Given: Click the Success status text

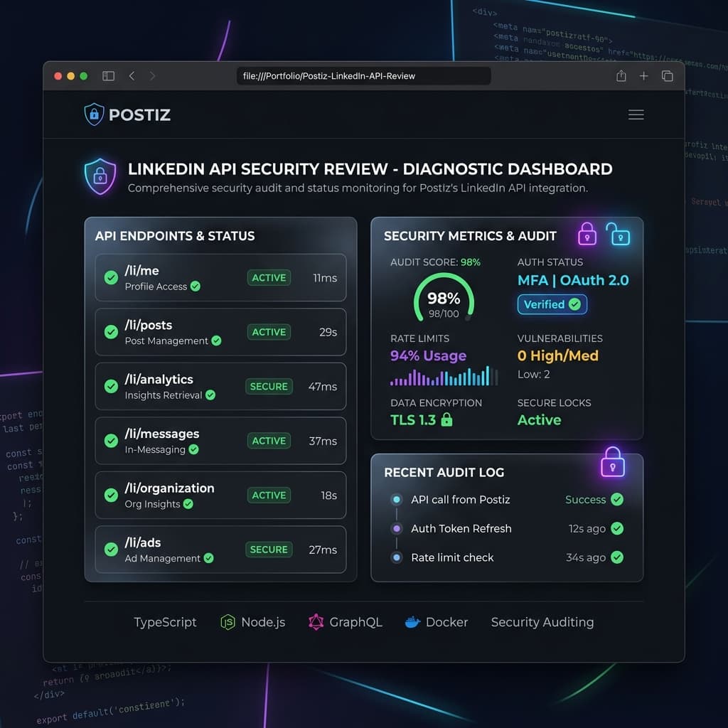Looking at the screenshot, I should pos(585,500).
